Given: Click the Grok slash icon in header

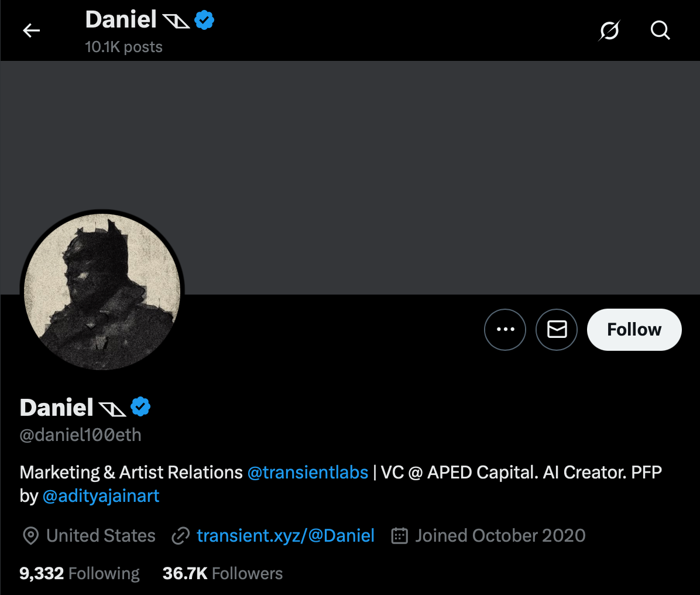Looking at the screenshot, I should (609, 30).
